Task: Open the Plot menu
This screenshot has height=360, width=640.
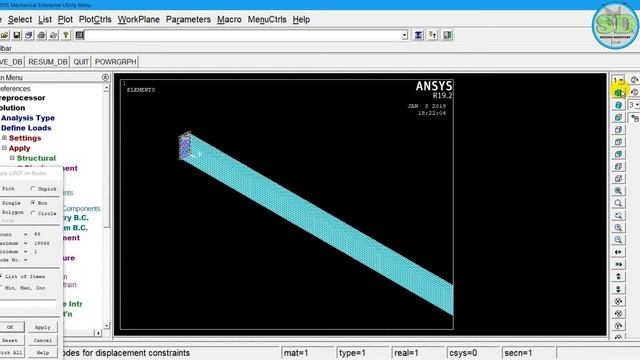Action: (65, 20)
